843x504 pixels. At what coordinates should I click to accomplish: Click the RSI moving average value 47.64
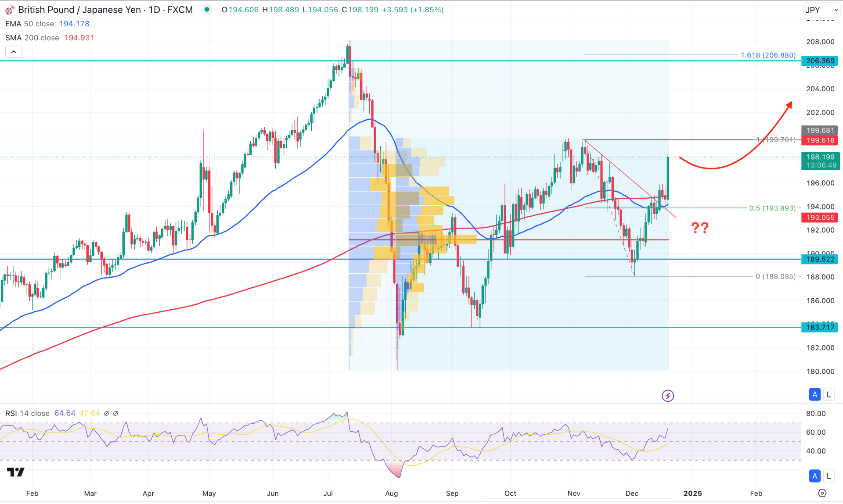pos(90,413)
